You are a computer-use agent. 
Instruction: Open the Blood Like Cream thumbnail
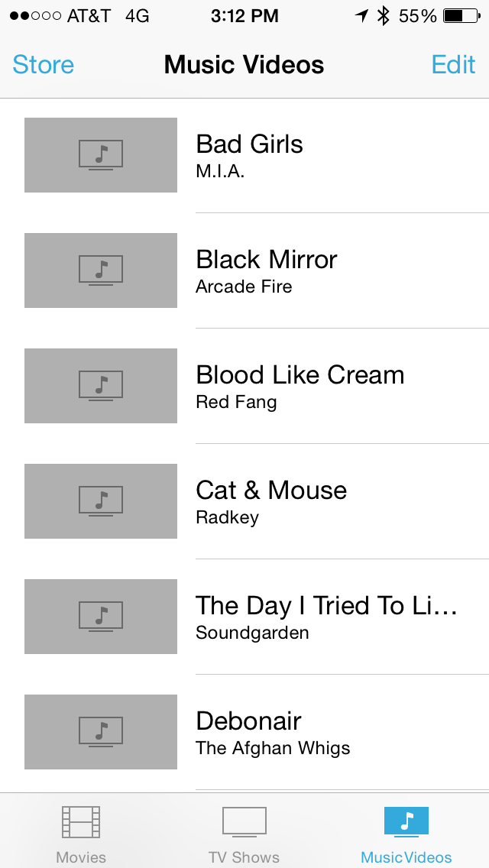point(101,386)
